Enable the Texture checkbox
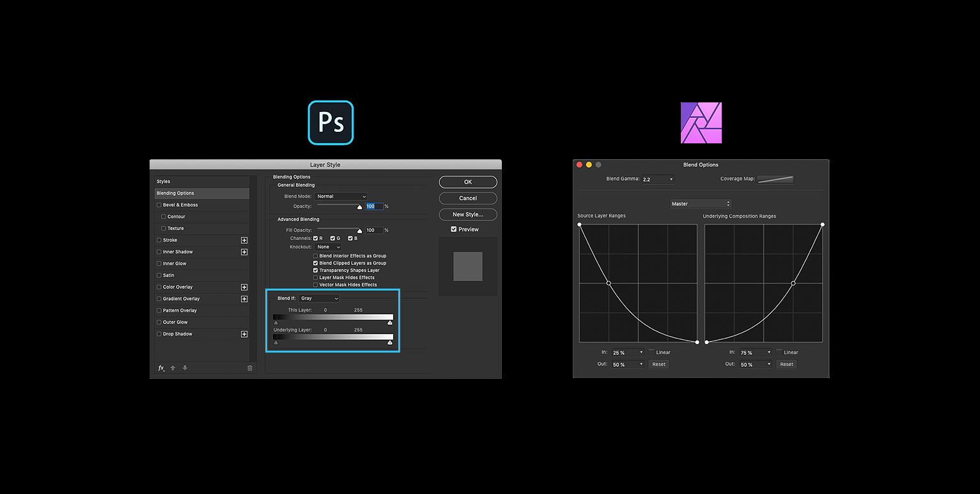Screen dimensions: 980x494 pyautogui.click(x=164, y=228)
